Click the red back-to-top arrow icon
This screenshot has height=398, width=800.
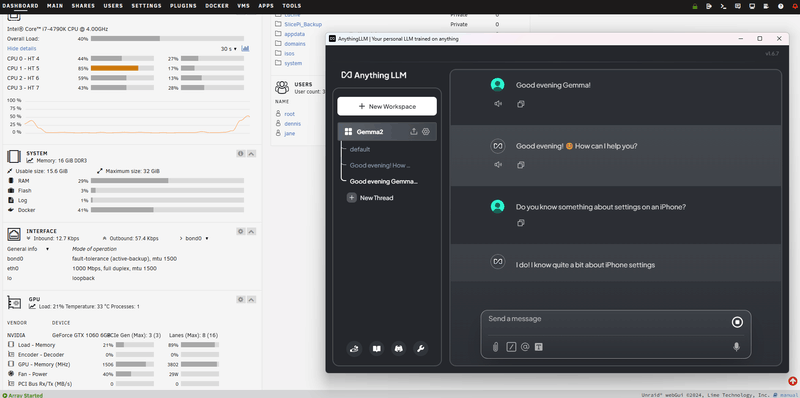(792, 381)
